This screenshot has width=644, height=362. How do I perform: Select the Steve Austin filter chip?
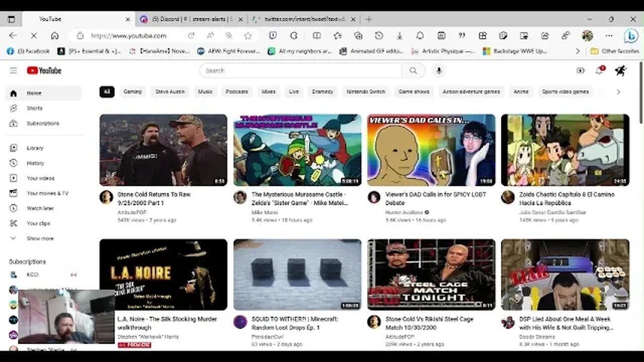170,92
